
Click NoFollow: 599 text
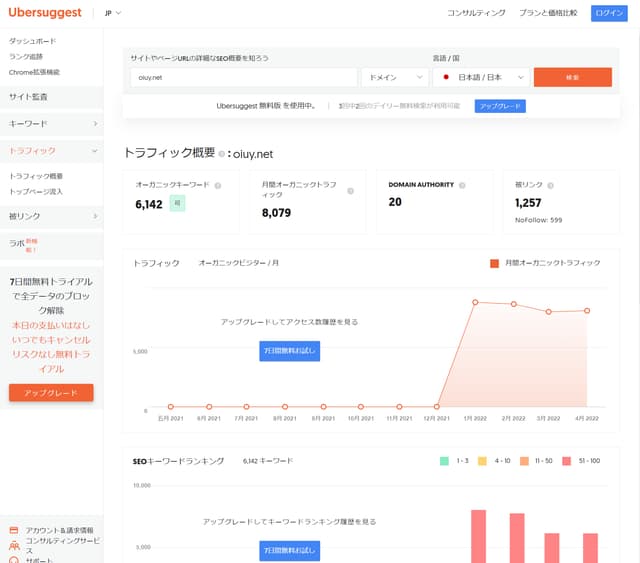point(538,220)
